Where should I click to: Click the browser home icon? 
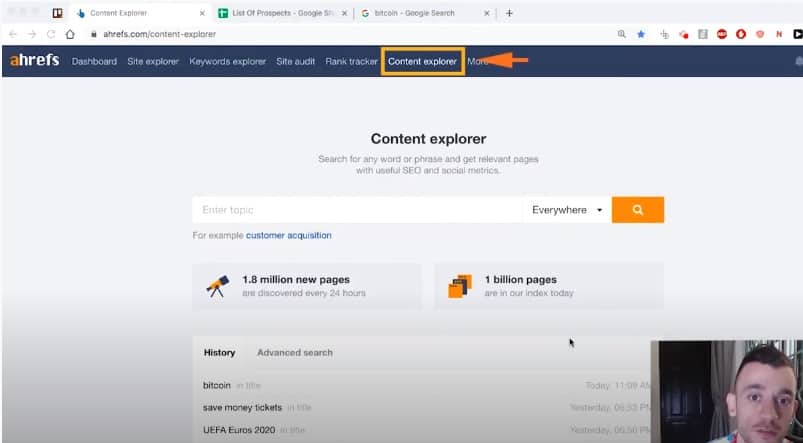coord(70,34)
